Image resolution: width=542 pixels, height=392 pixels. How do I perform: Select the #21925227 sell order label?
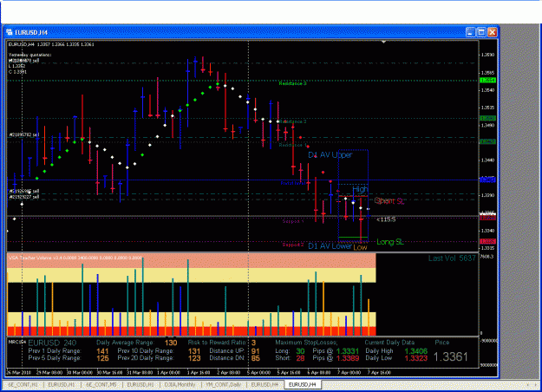pos(24,197)
